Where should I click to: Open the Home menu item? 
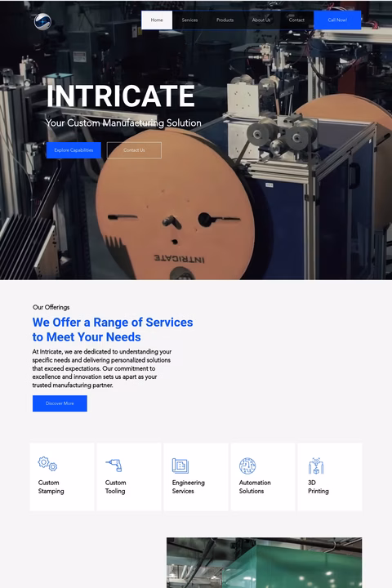tap(157, 20)
